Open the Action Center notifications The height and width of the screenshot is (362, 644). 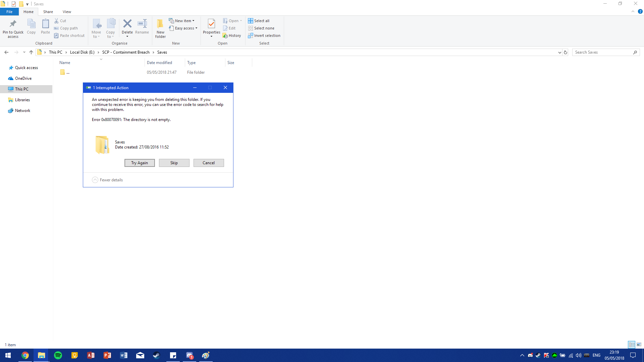coord(633,355)
